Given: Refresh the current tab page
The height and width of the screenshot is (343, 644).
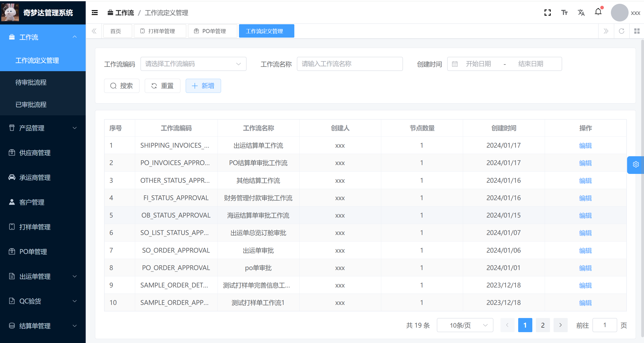Looking at the screenshot, I should click(622, 31).
